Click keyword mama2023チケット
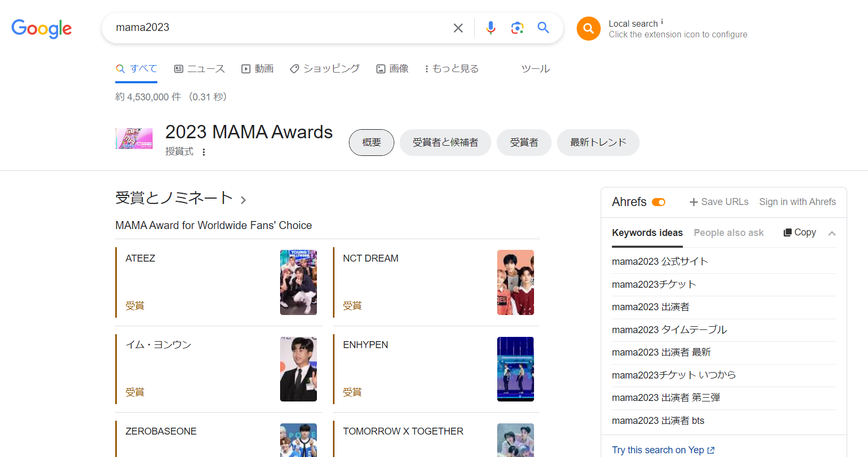Screen dimensions: 868x457 (x=654, y=285)
